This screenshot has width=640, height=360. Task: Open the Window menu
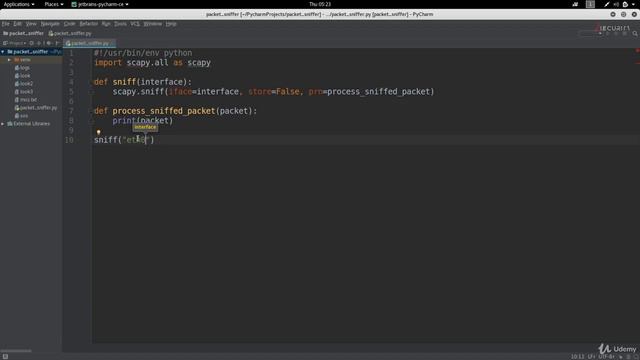point(152,24)
